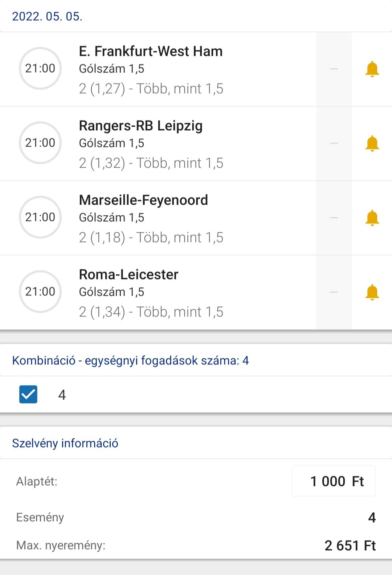Screen dimensions: 392x575
Task: Click the 21:00 time circle for Frankfurt match
Action: pyautogui.click(x=40, y=68)
